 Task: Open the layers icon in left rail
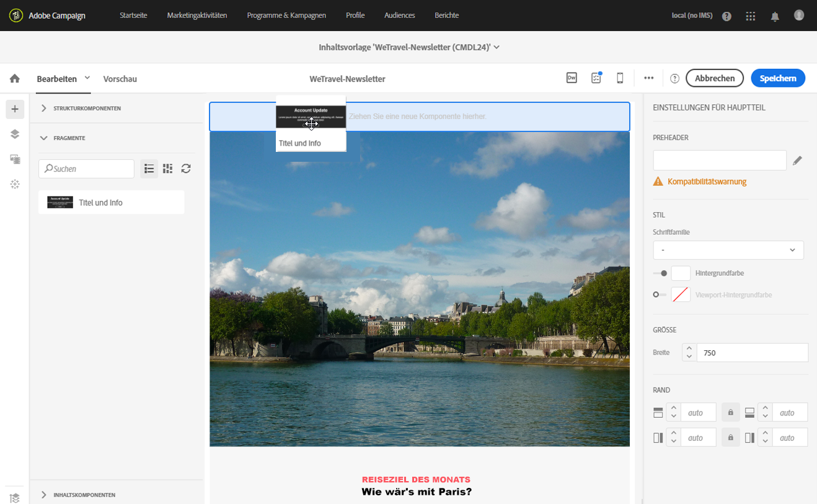15,135
